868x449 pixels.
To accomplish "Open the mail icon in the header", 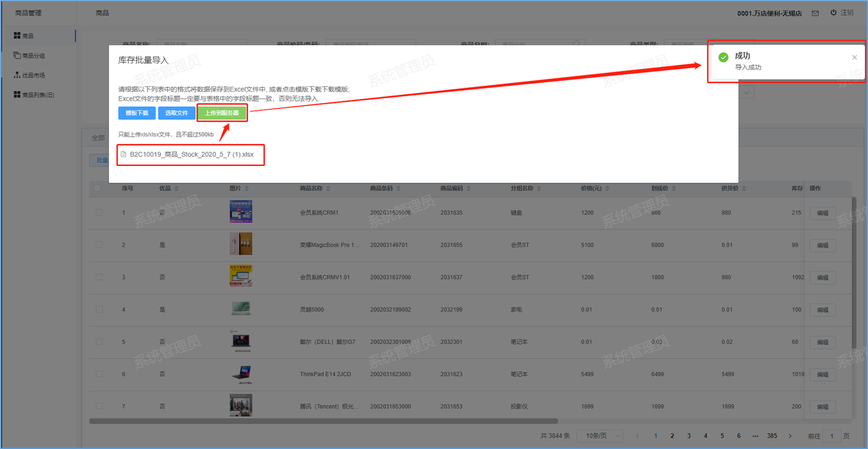I will tap(815, 13).
